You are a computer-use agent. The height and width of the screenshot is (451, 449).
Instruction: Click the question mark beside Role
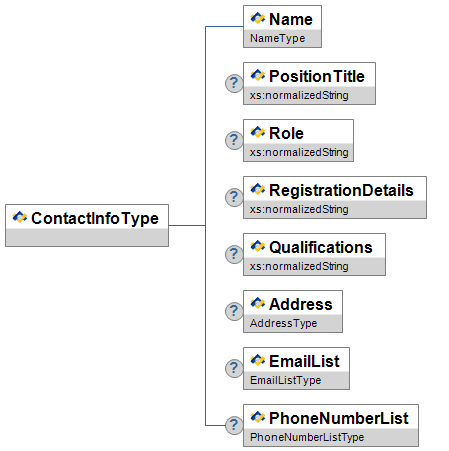pyautogui.click(x=234, y=140)
